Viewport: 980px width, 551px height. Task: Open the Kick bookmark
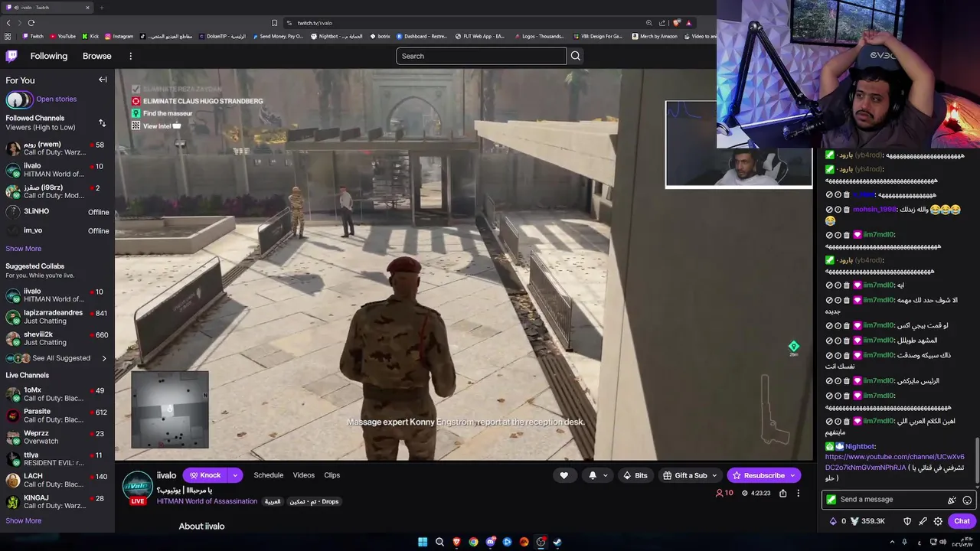coord(91,36)
